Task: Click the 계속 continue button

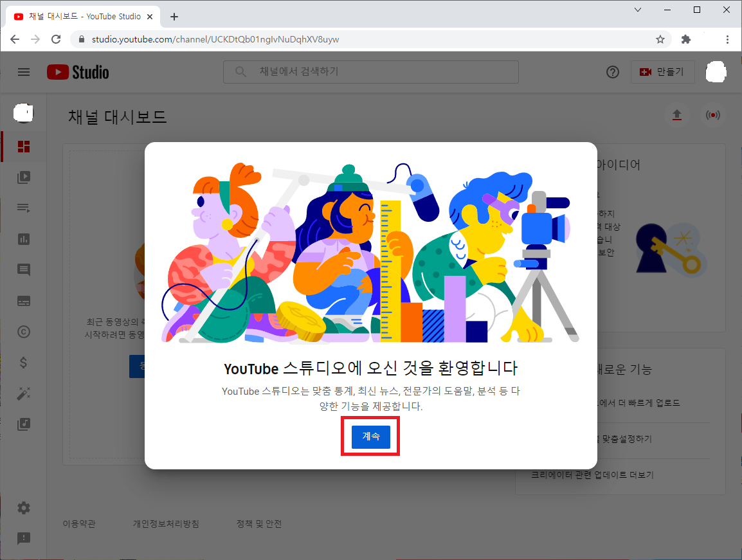Action: pos(370,437)
